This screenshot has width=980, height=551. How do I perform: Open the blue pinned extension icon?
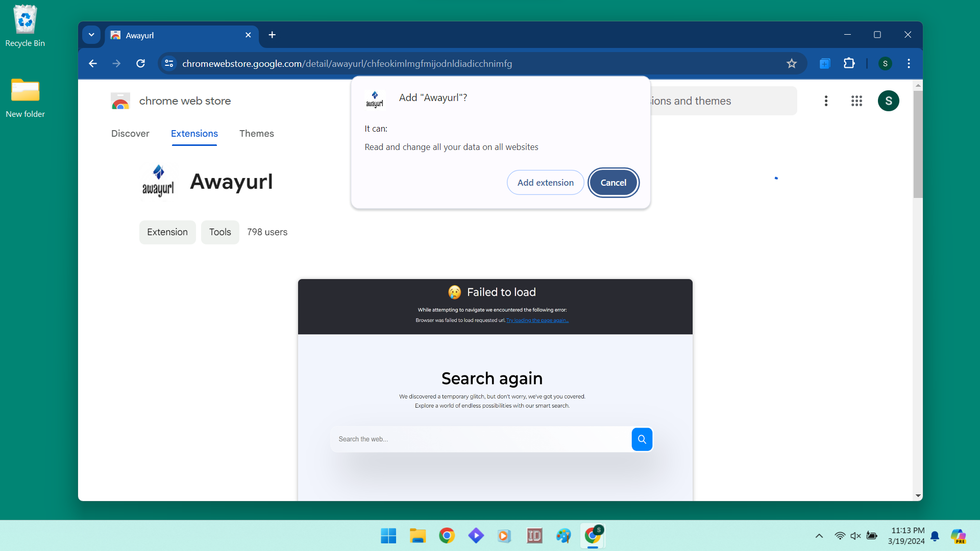click(x=825, y=63)
